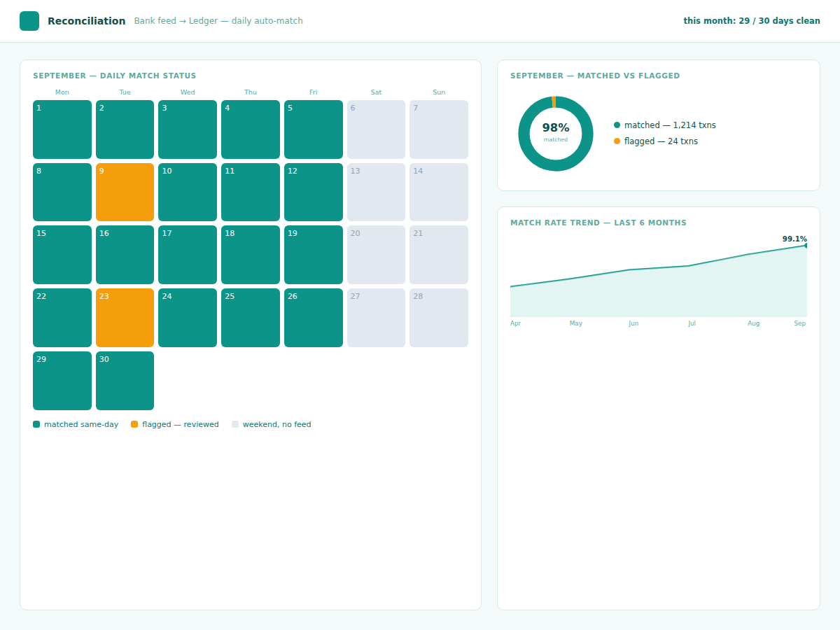Pick the weekend day 6 cell
Screen dimensions: 840x630
(x=376, y=129)
